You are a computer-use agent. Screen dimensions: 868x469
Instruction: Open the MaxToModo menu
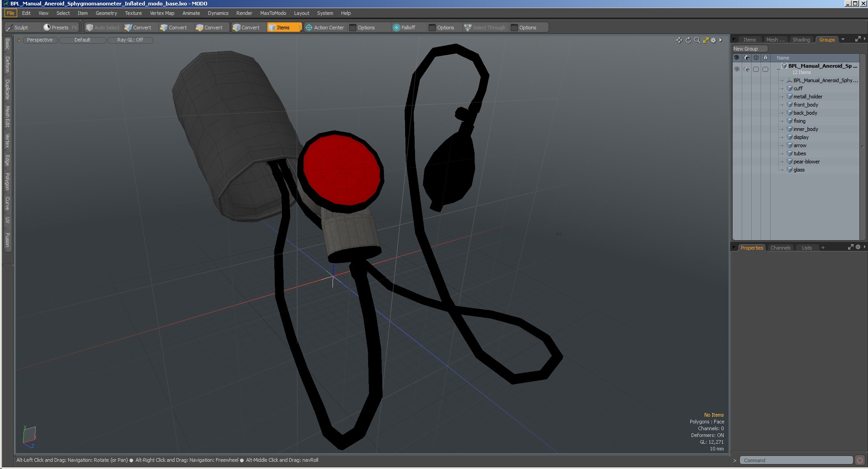(273, 13)
